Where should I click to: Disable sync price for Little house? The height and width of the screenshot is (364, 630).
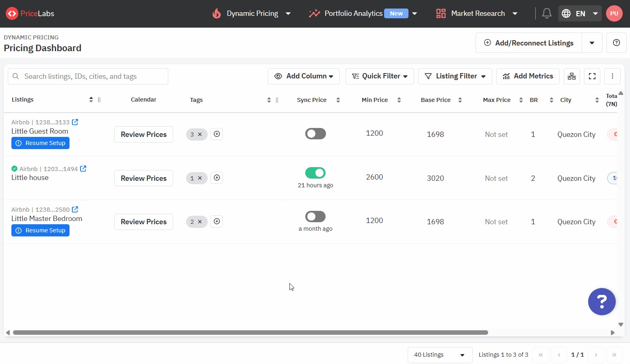[x=315, y=173]
